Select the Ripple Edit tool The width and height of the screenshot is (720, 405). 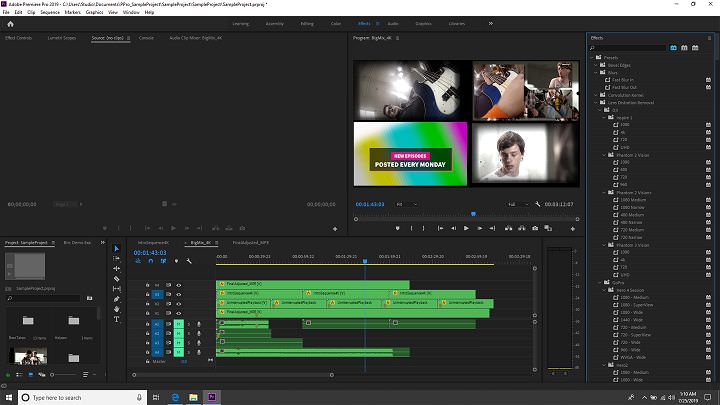tap(117, 269)
